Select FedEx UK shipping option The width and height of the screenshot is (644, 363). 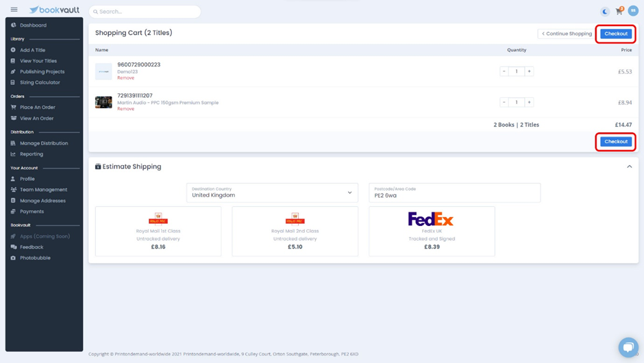432,231
